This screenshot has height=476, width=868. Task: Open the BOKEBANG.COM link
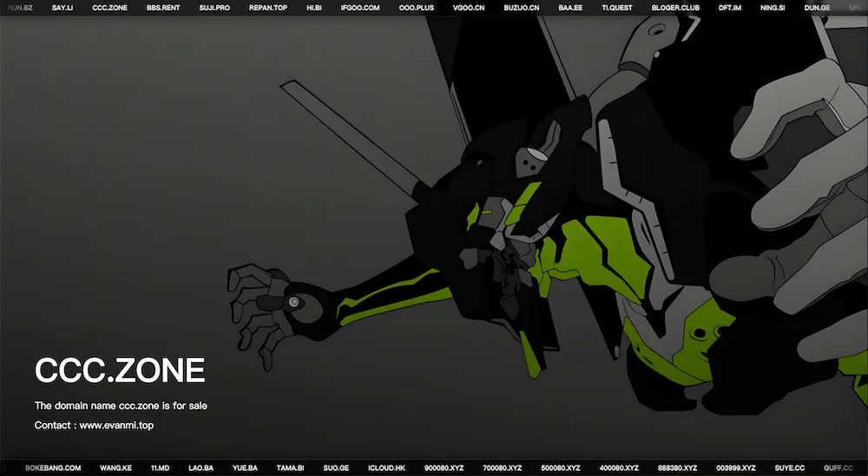53,467
